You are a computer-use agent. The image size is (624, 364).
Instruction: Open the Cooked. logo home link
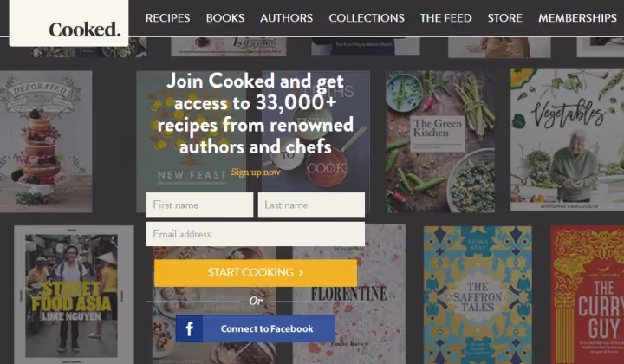pyautogui.click(x=85, y=29)
